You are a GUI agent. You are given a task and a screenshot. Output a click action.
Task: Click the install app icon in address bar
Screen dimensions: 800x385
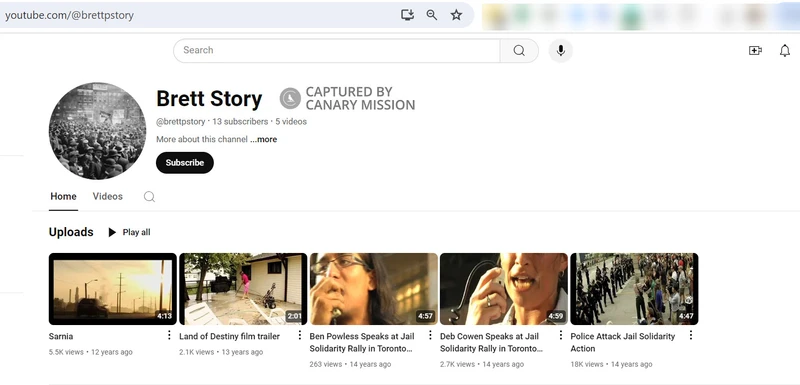pyautogui.click(x=407, y=15)
